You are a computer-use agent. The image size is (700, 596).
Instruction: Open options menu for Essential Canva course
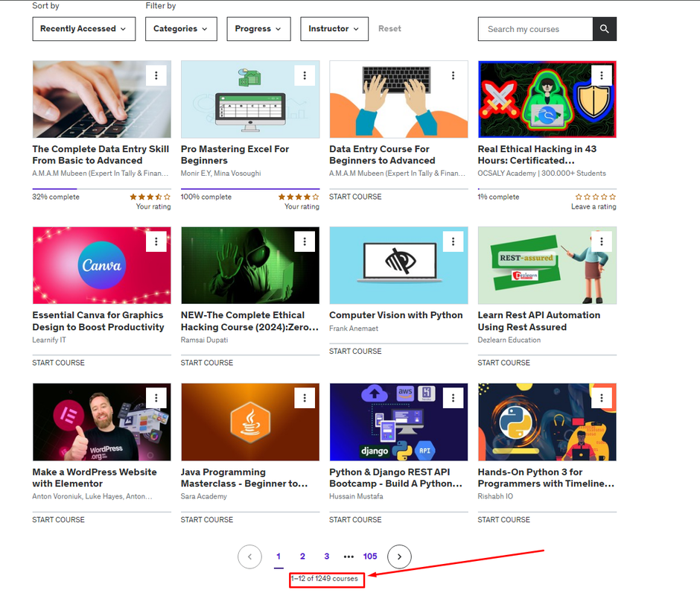click(156, 241)
